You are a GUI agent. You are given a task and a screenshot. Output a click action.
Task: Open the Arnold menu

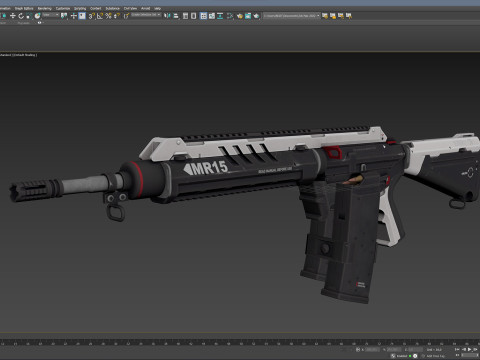click(146, 8)
